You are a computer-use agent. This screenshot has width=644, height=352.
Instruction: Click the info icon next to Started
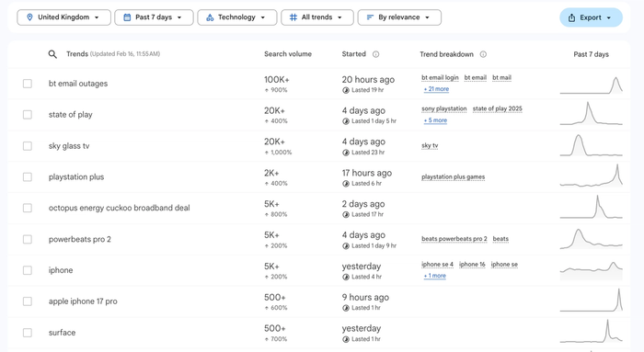[x=375, y=54]
